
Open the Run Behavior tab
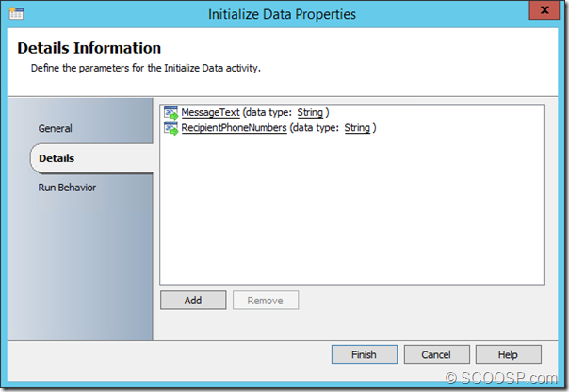tap(67, 188)
